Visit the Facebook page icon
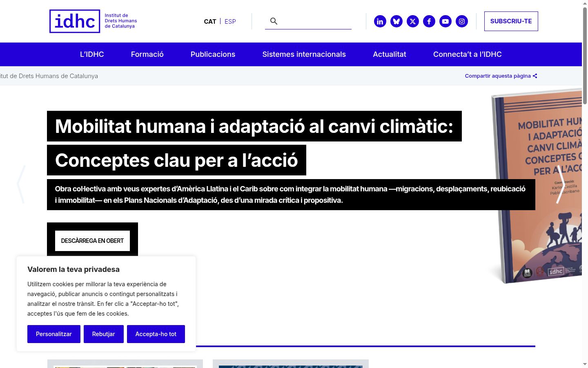The image size is (588, 368). 429,21
